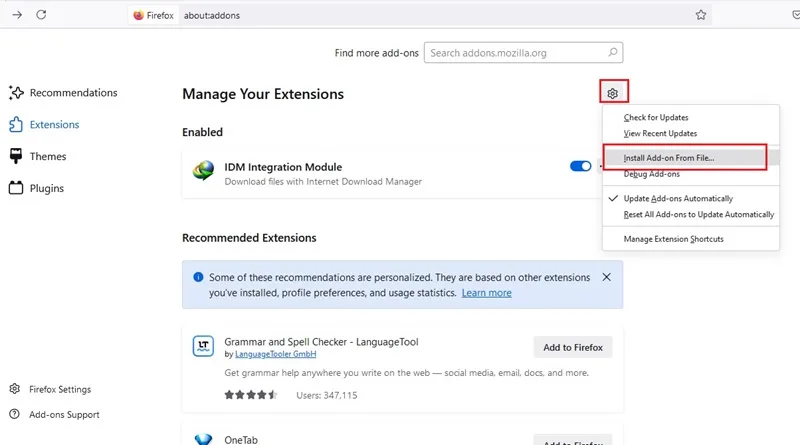The image size is (800, 445).
Task: Click the search magnifier icon in add-ons search
Action: (613, 52)
